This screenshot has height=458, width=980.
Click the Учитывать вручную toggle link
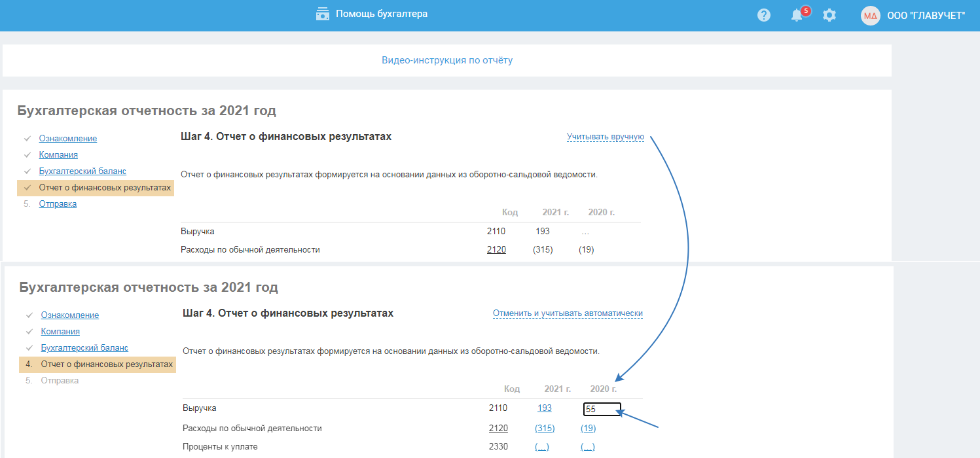(606, 137)
